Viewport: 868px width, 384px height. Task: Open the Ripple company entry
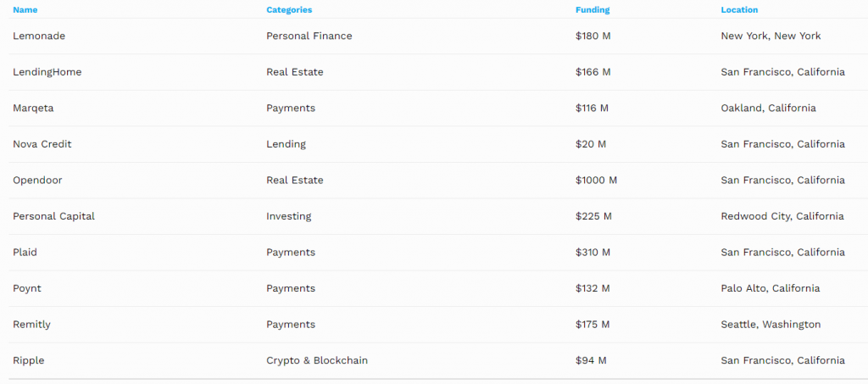(29, 360)
